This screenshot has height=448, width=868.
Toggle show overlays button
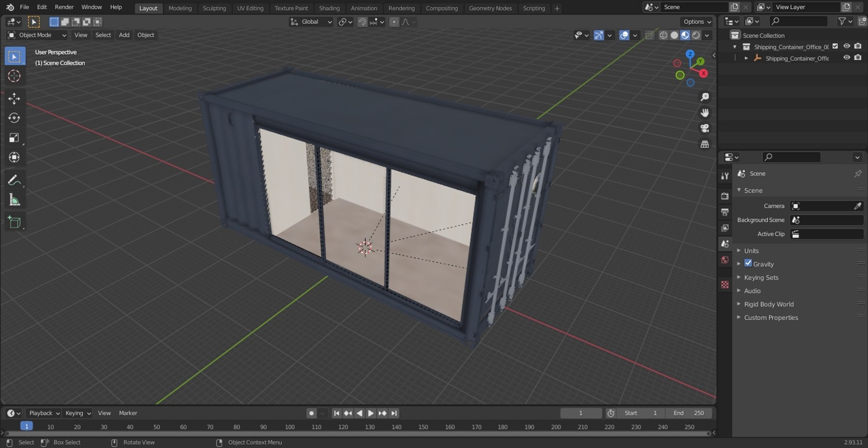click(x=624, y=35)
